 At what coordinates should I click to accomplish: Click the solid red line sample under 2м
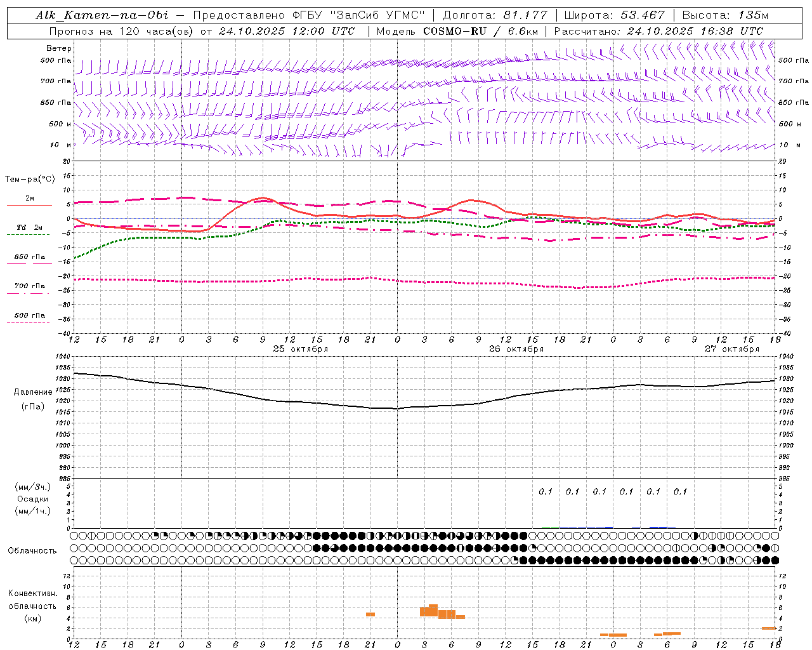pos(29,205)
